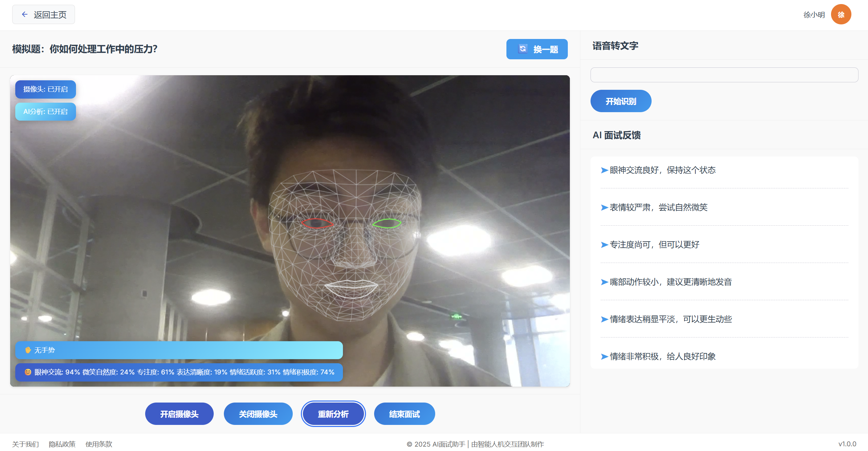Click 重新分析 button
Viewport: 868px width, 451px height.
tap(333, 414)
